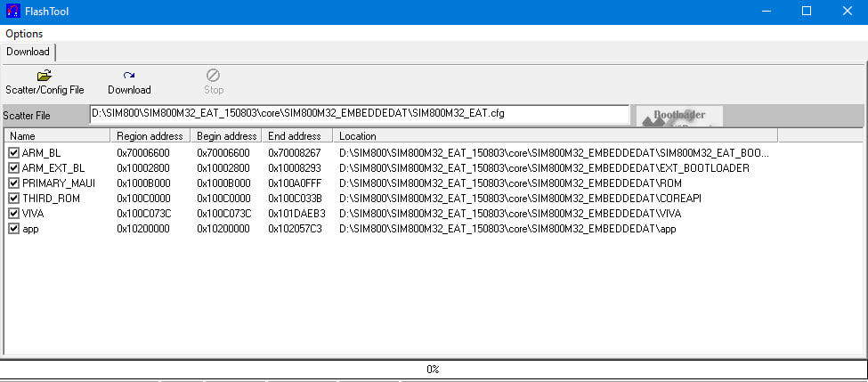The image size is (868, 382).
Task: Click ARM_BL end address 0x70008267
Action: (295, 153)
